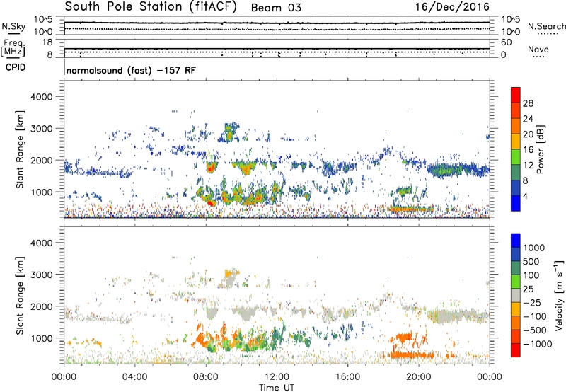
Task: Click the '16:00' time tick label
Action: 347,377
